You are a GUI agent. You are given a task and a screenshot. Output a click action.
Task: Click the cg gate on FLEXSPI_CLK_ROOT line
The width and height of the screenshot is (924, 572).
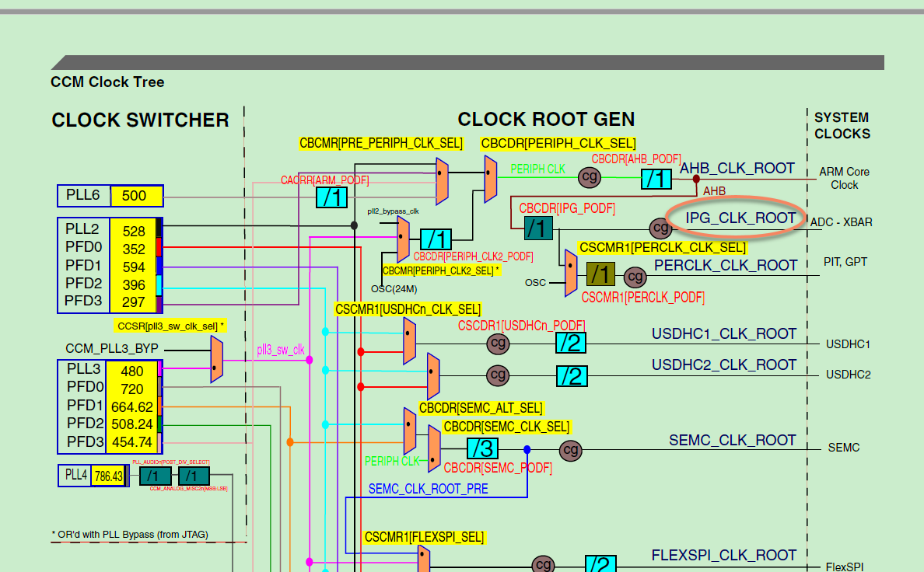tap(543, 564)
